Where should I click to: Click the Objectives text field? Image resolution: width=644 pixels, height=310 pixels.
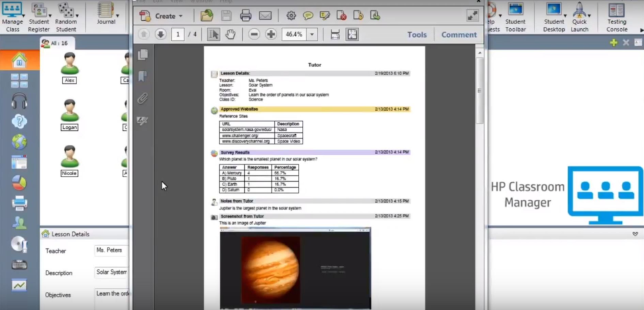(x=112, y=299)
